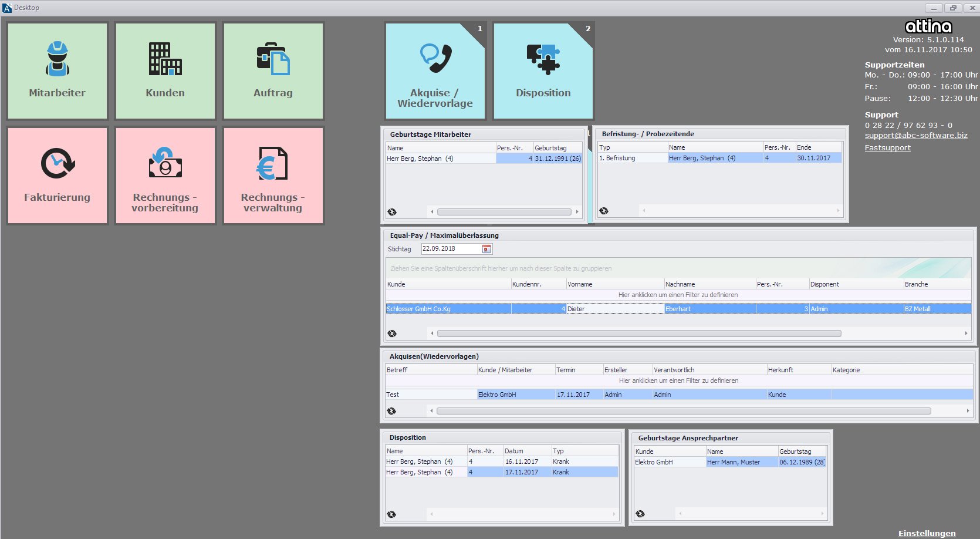
Task: Refresh the Geburtstage Mitarbeiter panel
Action: click(392, 212)
